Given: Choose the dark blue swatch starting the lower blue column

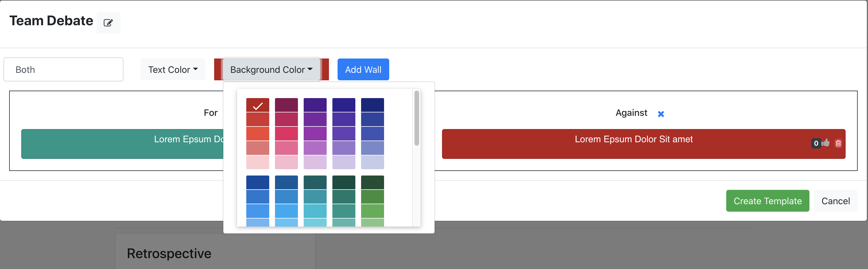Looking at the screenshot, I should (258, 182).
